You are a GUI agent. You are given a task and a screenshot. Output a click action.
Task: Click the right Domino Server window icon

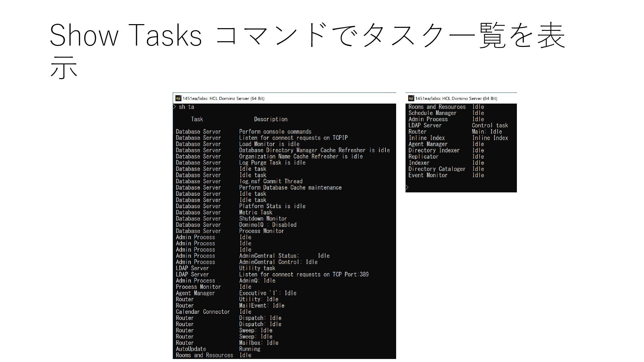coord(411,98)
